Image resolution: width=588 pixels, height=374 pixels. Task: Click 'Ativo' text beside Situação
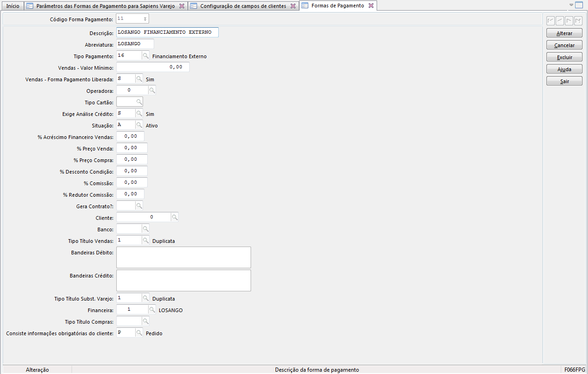point(151,126)
